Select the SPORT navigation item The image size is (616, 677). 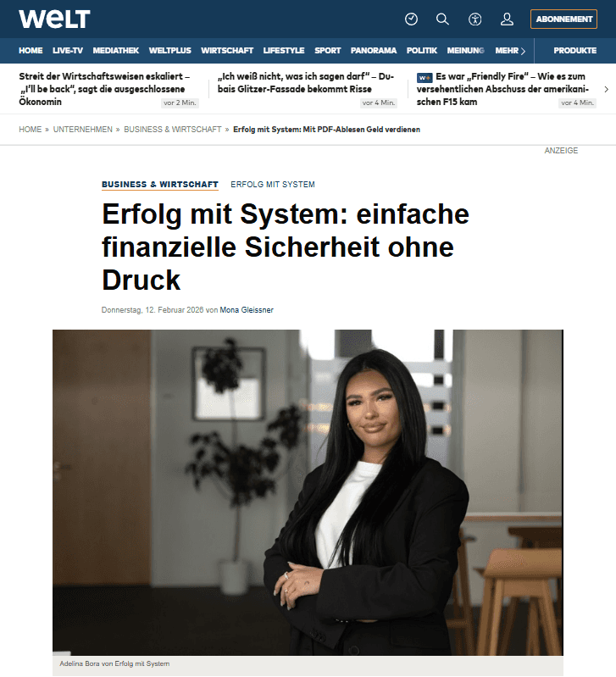coord(328,51)
